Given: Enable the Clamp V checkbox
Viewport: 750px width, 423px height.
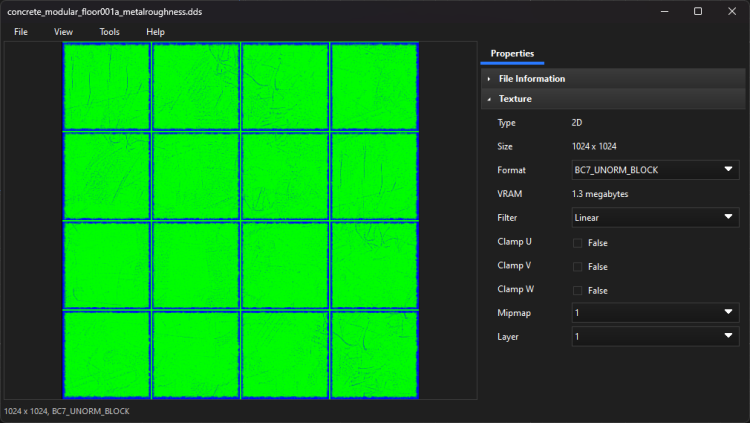Looking at the screenshot, I should (577, 267).
